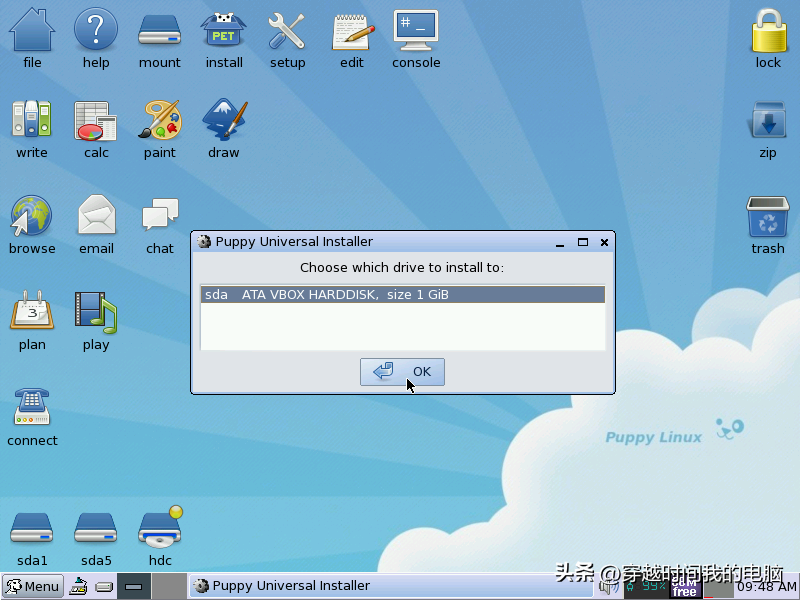Click the OK button in installer

[402, 372]
